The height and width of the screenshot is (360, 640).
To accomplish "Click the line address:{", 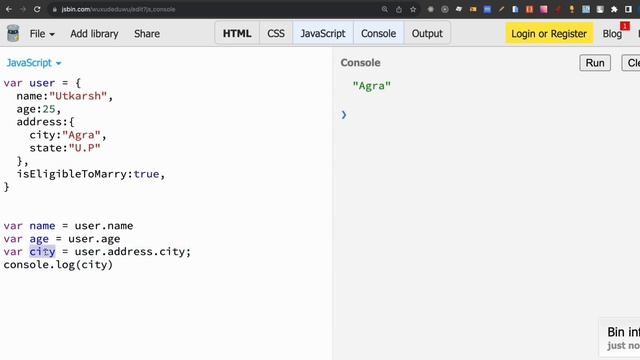I will [x=45, y=122].
